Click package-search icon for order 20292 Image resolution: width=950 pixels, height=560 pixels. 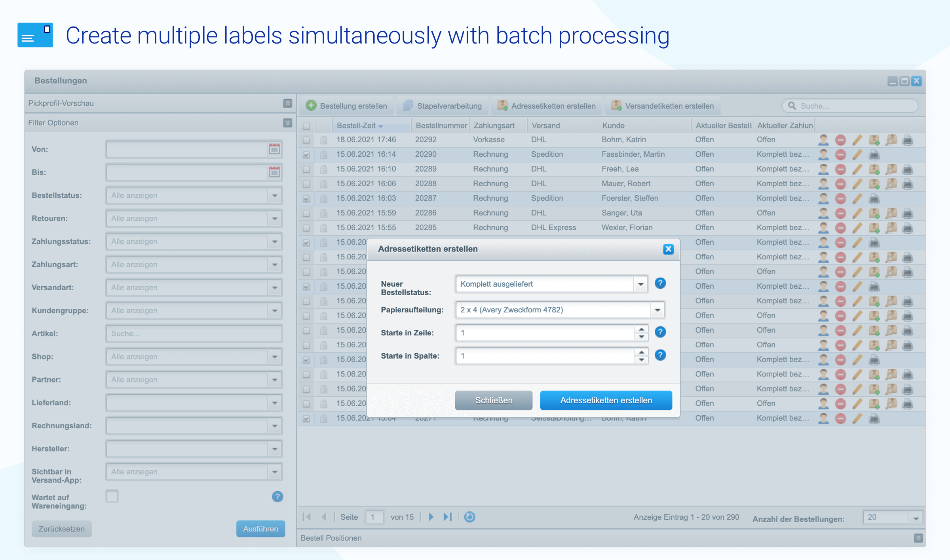point(891,140)
